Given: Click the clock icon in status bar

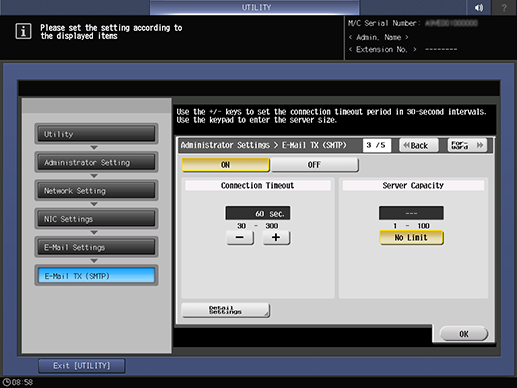Looking at the screenshot, I should (x=6, y=382).
